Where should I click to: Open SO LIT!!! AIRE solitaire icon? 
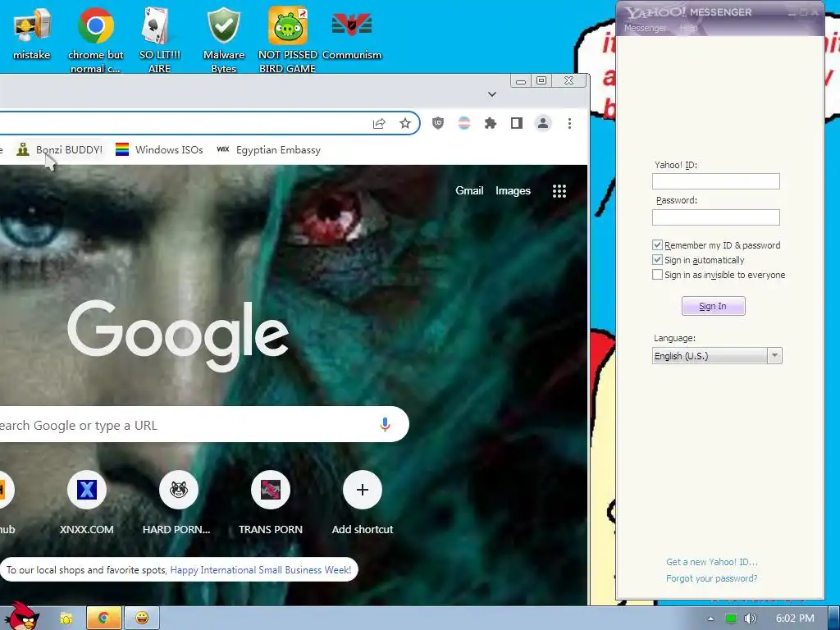point(160,39)
